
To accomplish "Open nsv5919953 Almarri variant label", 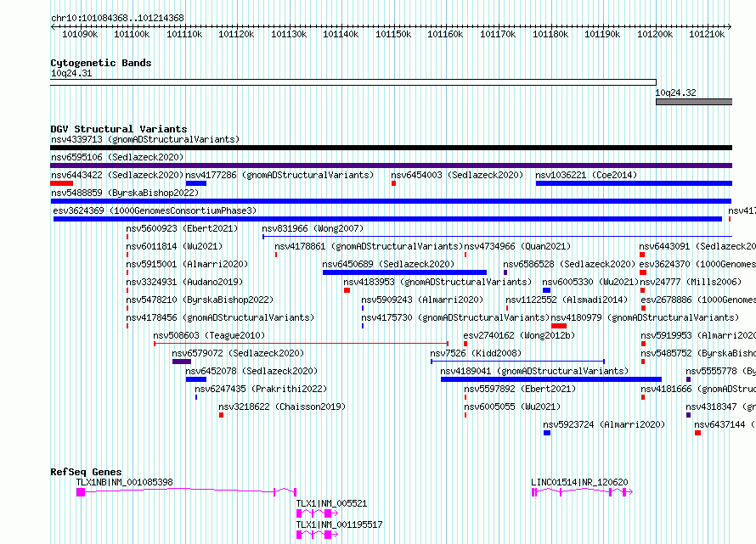I will (698, 336).
